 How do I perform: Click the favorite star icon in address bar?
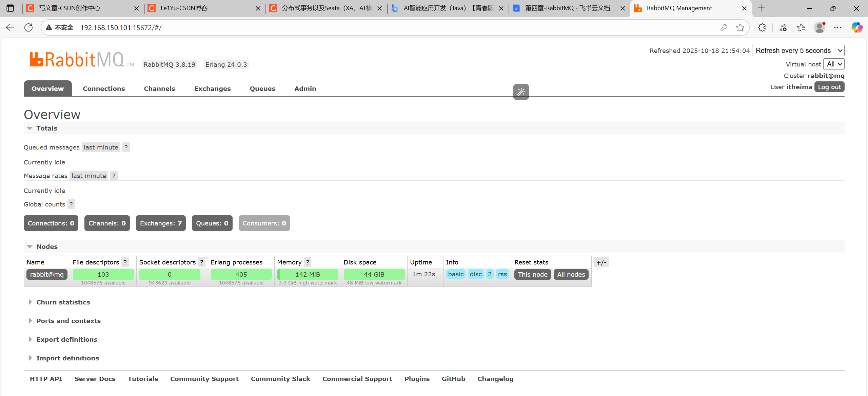click(x=740, y=27)
